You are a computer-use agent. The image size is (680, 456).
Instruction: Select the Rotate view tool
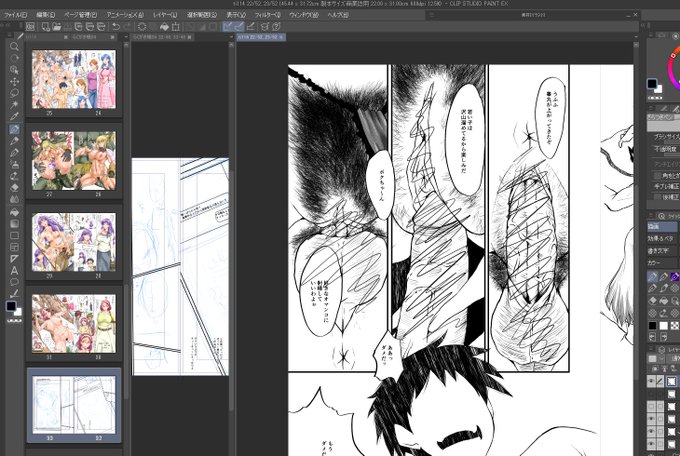14,58
